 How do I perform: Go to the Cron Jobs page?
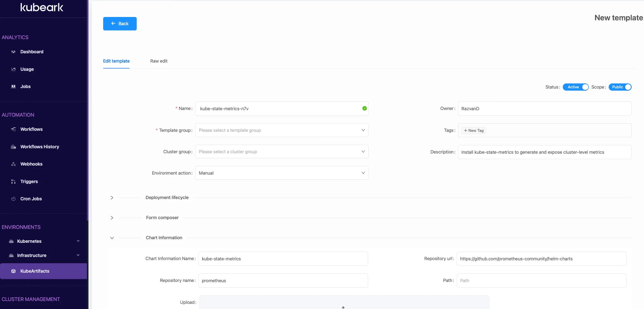[31, 199]
